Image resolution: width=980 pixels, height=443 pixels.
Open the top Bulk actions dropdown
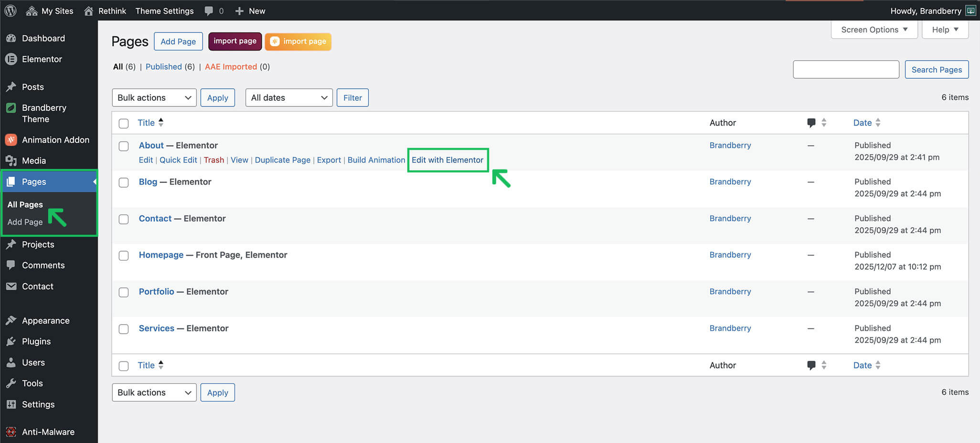pos(154,98)
